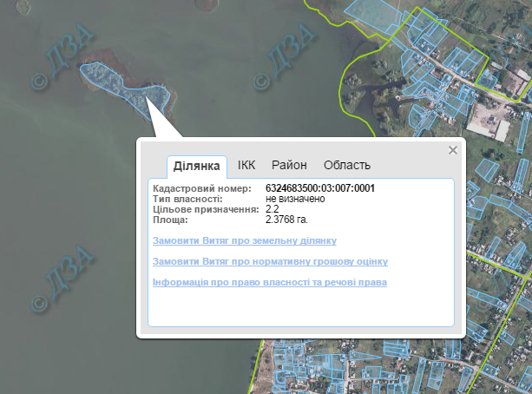Click the target purpose value 2.2
Screen dimensions: 532x394
[x=272, y=209]
